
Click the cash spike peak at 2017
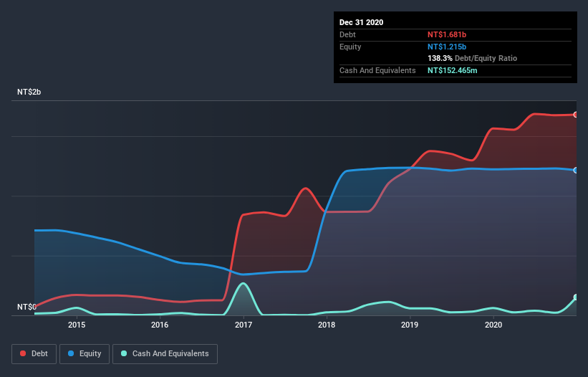244,284
